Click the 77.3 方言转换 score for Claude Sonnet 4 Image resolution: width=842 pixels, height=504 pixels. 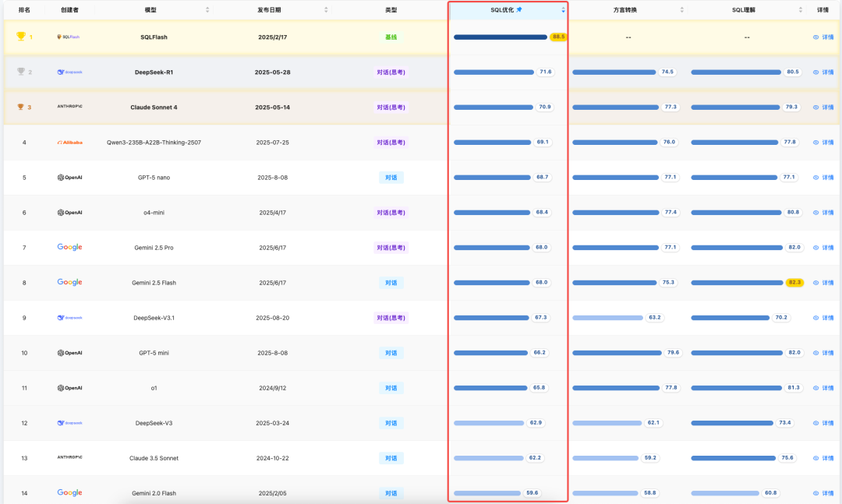[670, 107]
